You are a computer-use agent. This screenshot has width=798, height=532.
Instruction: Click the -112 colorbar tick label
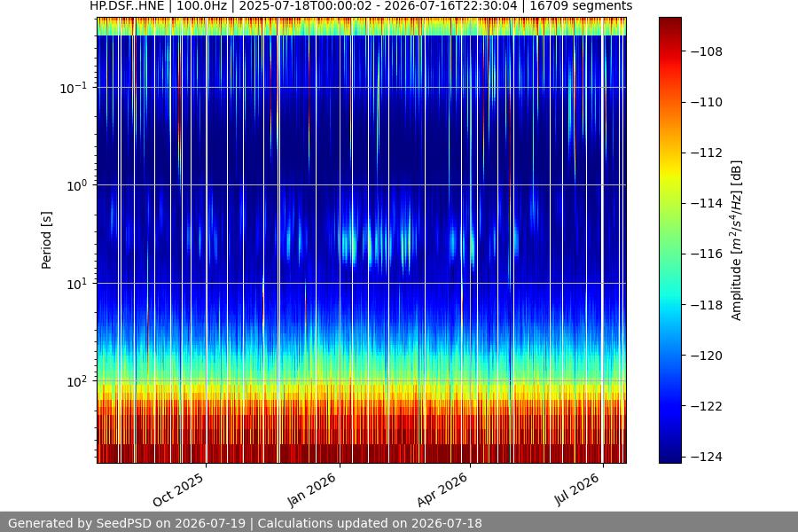coord(707,153)
